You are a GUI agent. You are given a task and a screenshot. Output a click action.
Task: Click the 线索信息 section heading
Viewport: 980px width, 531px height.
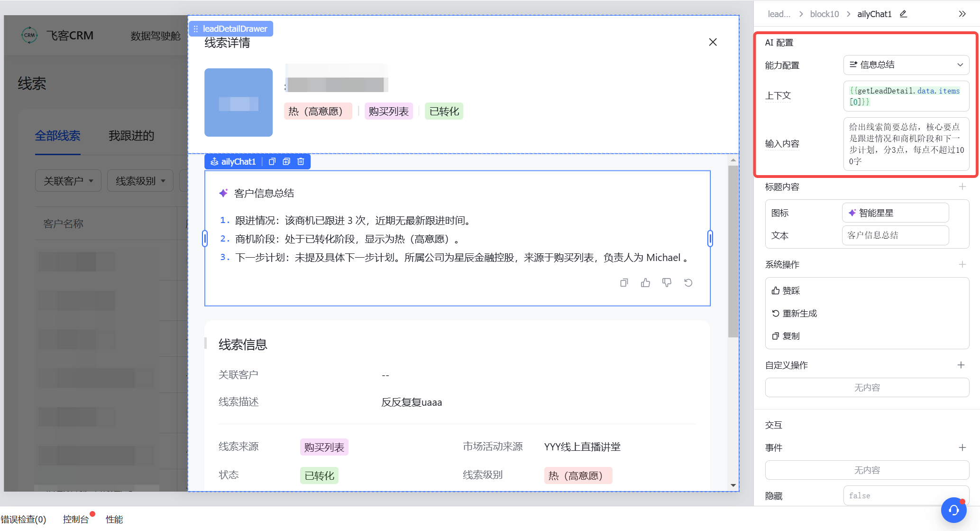click(x=243, y=345)
